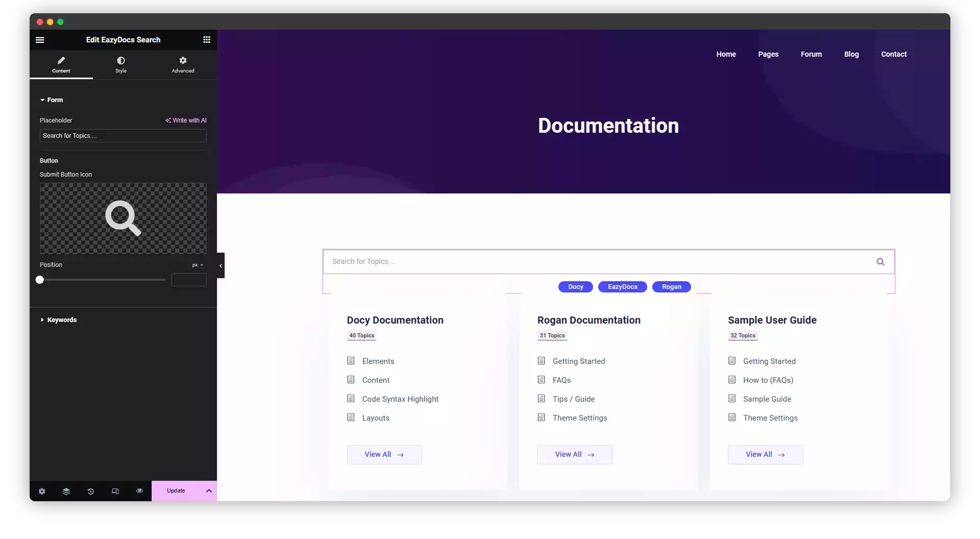Open the px unit dropdown for Position

point(198,265)
